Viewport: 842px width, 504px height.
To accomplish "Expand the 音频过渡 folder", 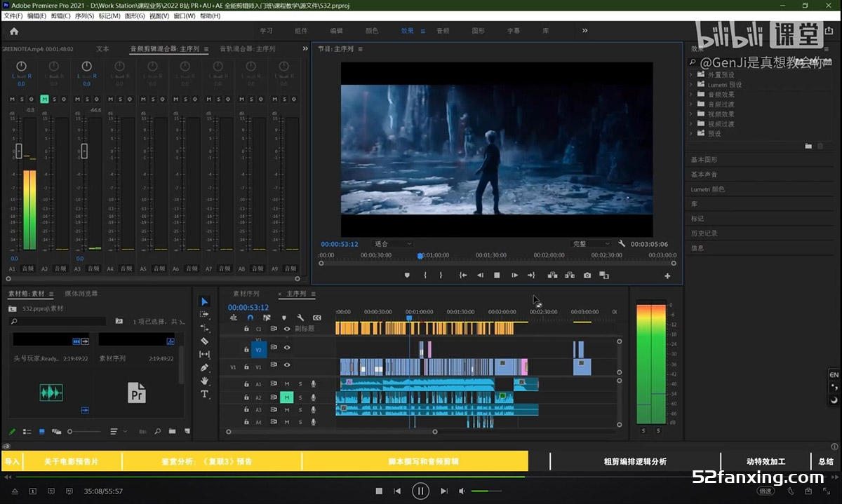I will click(691, 104).
